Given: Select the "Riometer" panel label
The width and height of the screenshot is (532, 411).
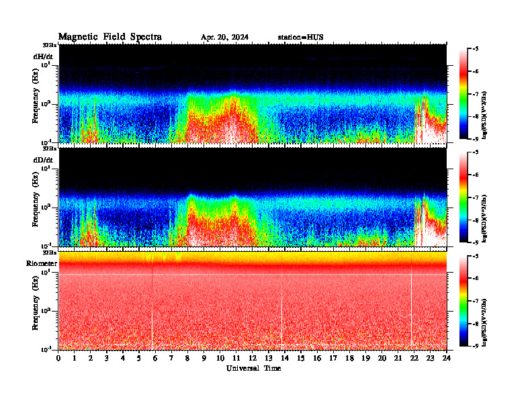Looking at the screenshot, I should coord(42,263).
